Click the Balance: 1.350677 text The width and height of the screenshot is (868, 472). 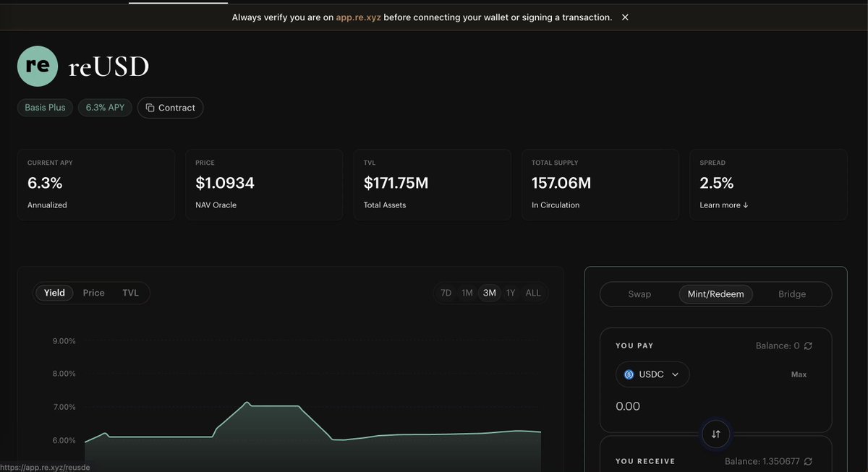coord(763,461)
